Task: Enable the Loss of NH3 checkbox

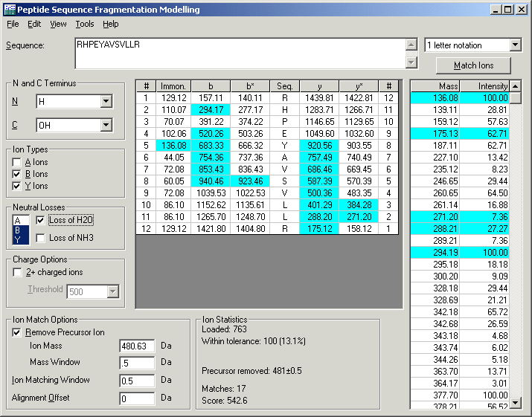Action: (40, 238)
